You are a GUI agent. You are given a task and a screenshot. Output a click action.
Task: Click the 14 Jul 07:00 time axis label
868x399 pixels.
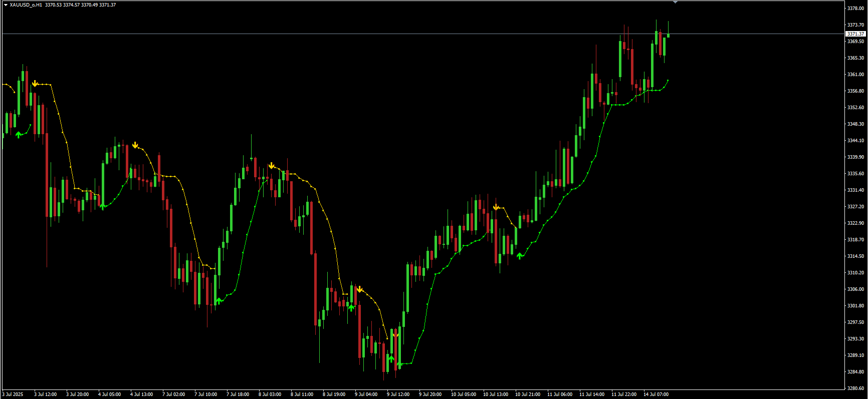pos(656,394)
